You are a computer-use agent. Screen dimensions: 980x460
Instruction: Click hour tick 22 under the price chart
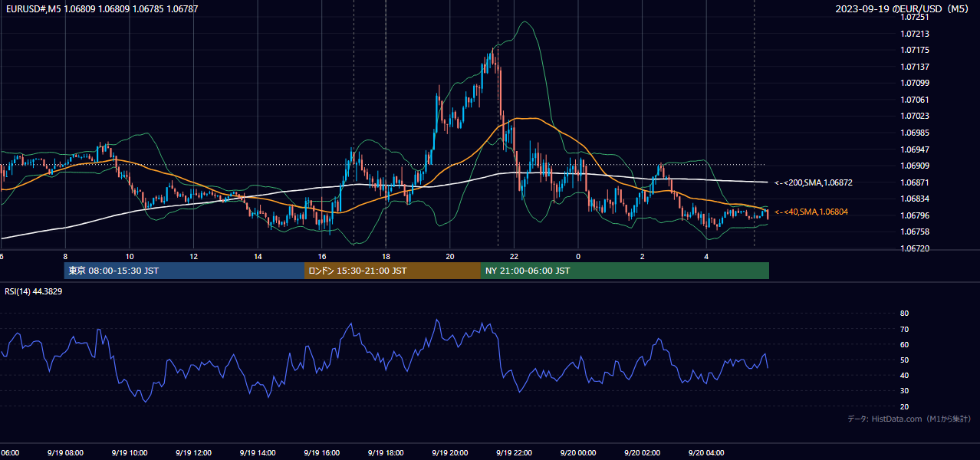[514, 256]
